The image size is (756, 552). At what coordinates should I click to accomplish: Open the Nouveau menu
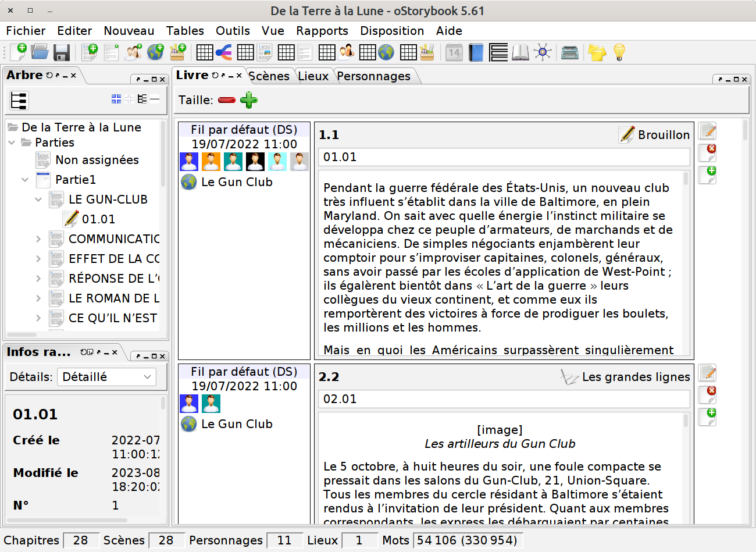click(129, 31)
